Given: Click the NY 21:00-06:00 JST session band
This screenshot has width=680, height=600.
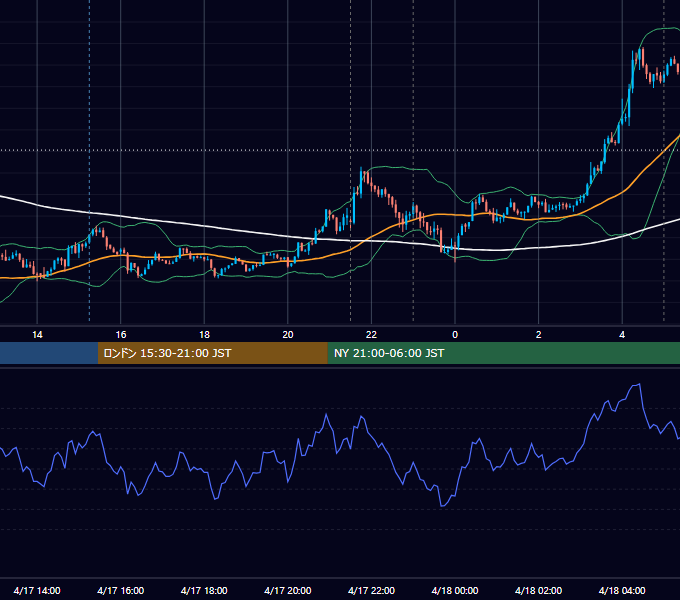Looking at the screenshot, I should 503,353.
